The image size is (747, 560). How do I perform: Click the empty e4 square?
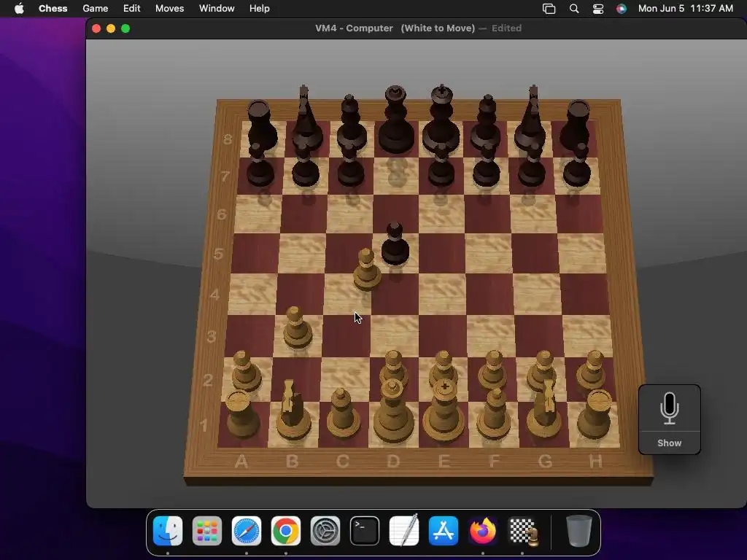click(x=443, y=294)
